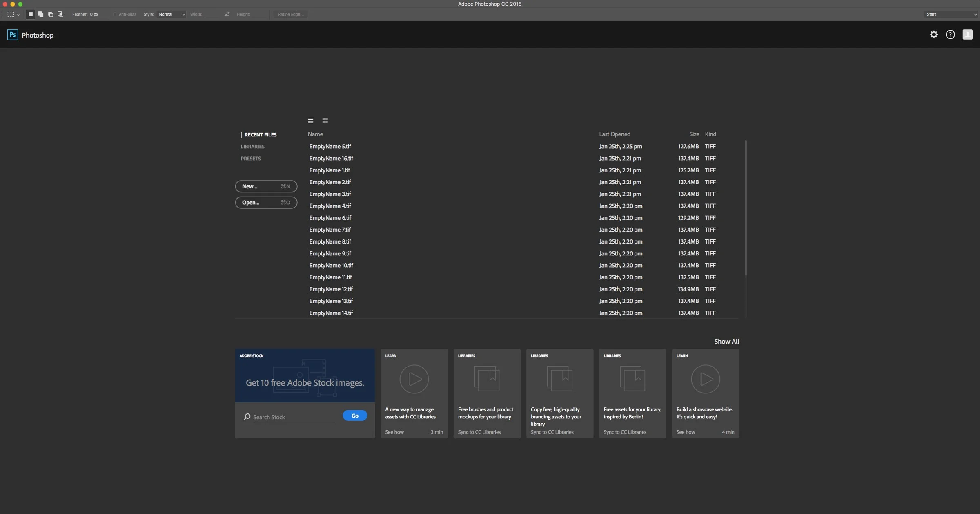Click the Open... button
Viewport: 980px width, 514px height.
[x=266, y=203]
